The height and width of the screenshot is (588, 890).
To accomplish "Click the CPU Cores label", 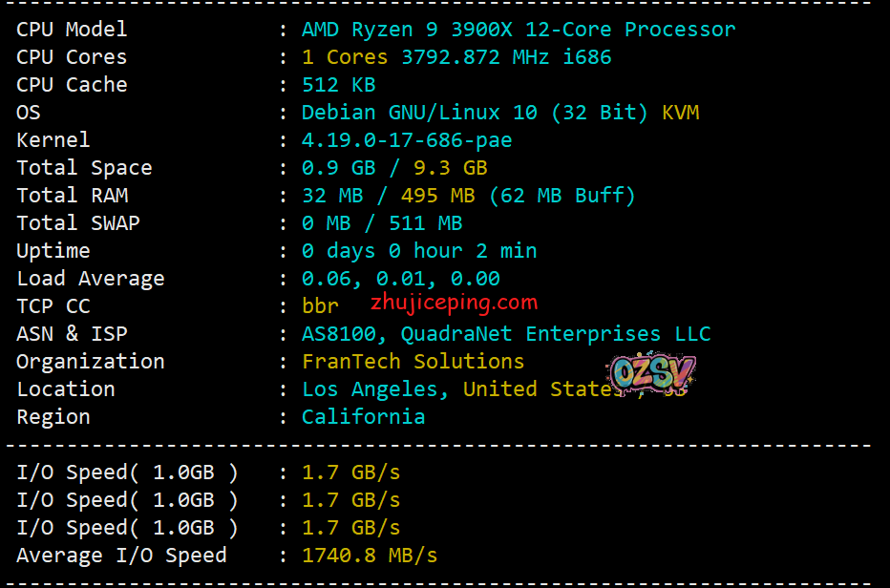I will coord(72,57).
